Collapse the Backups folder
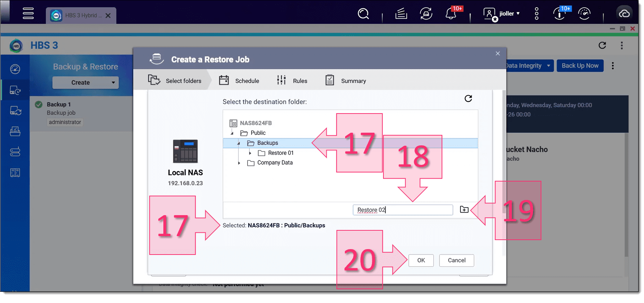 [x=239, y=143]
